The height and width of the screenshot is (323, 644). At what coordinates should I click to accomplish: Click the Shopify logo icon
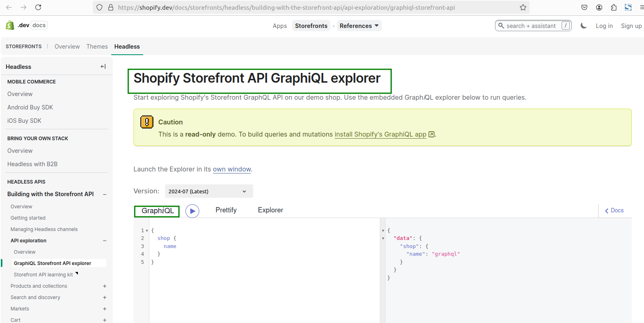[10, 26]
